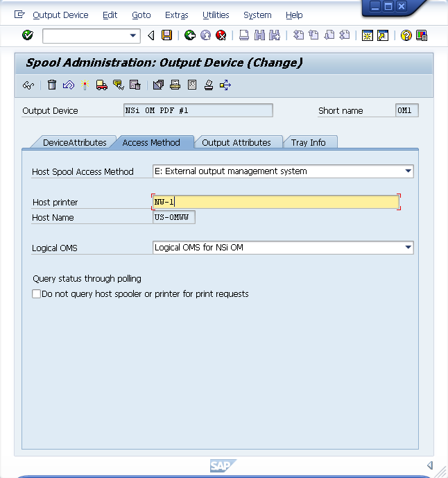
Task: Open the Tray Info tab
Action: 308,143
